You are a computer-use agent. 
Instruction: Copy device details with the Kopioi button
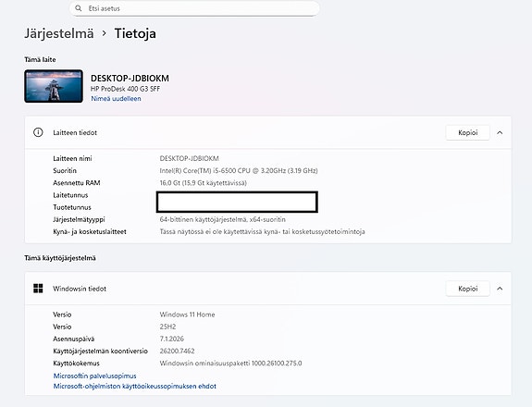[467, 132]
